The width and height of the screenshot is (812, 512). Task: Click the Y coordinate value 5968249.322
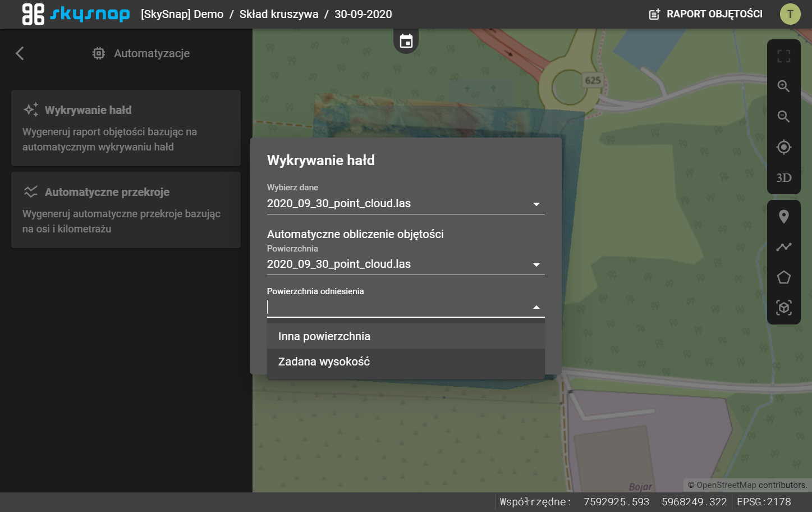click(694, 502)
